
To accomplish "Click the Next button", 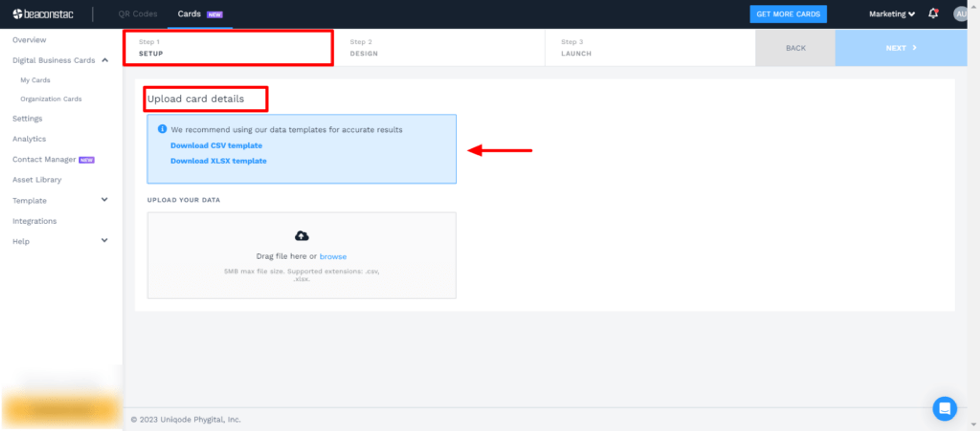I will coord(900,48).
